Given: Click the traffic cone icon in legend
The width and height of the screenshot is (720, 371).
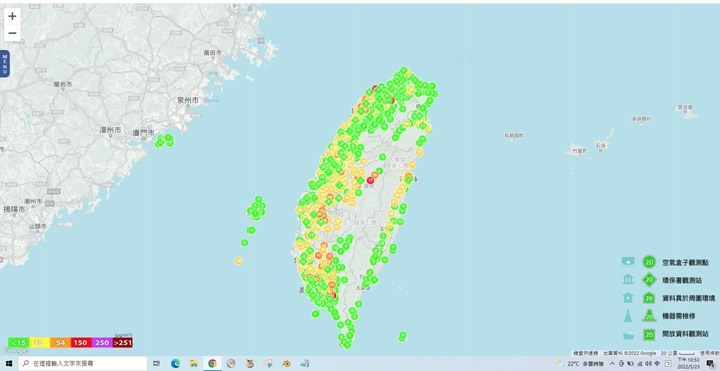Looking at the screenshot, I should point(628,316).
